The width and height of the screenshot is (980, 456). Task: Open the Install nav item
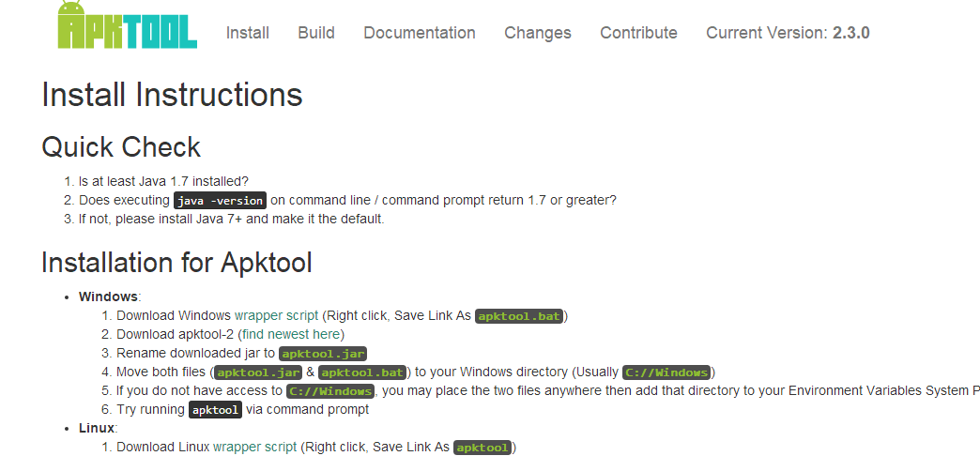coord(248,33)
